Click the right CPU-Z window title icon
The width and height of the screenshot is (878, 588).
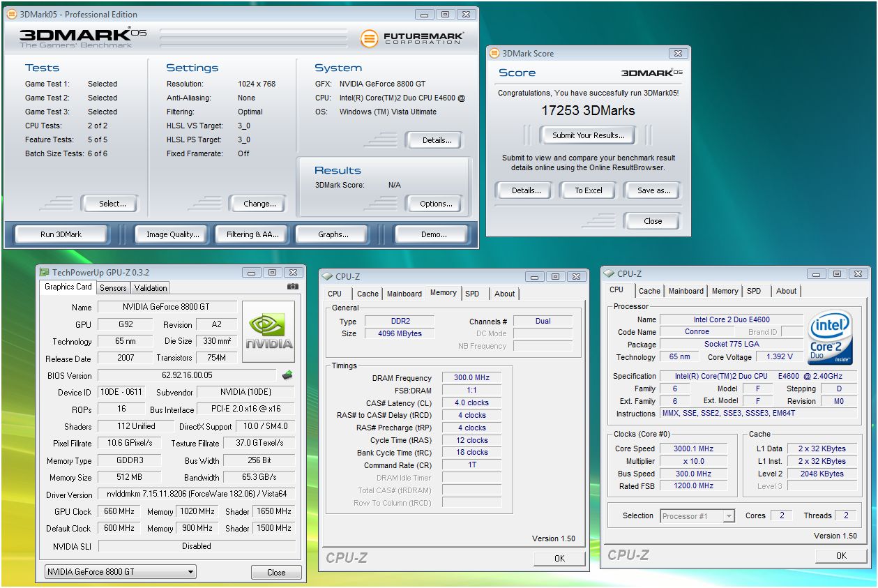click(609, 273)
